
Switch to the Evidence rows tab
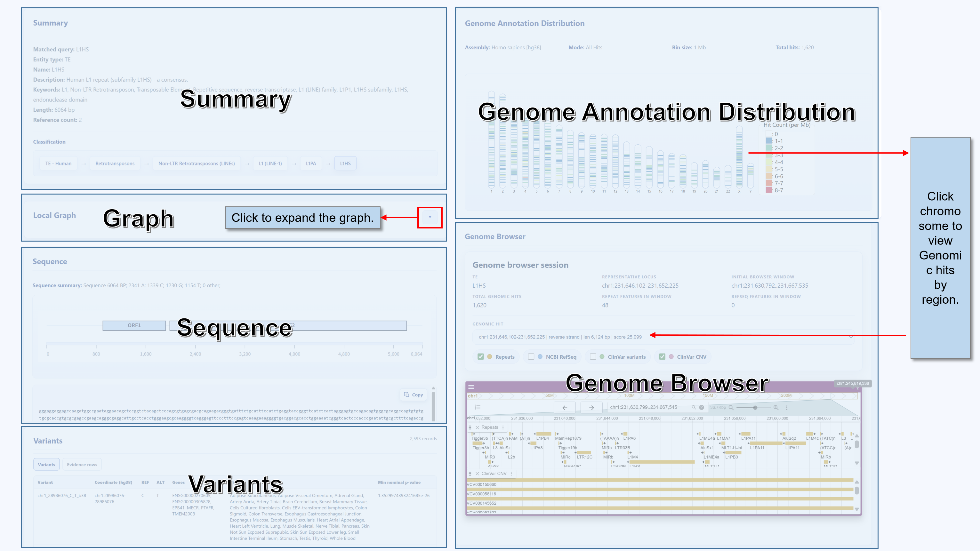click(x=82, y=464)
